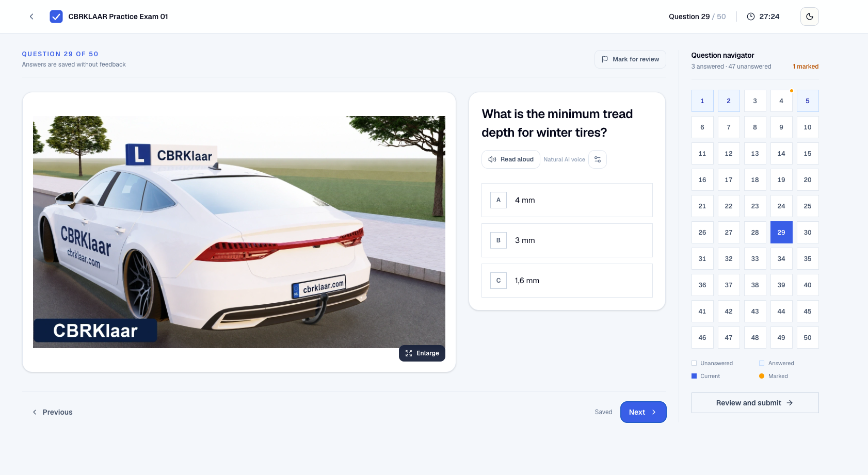Jump to marked question 4
The height and width of the screenshot is (475, 868).
[781, 101]
